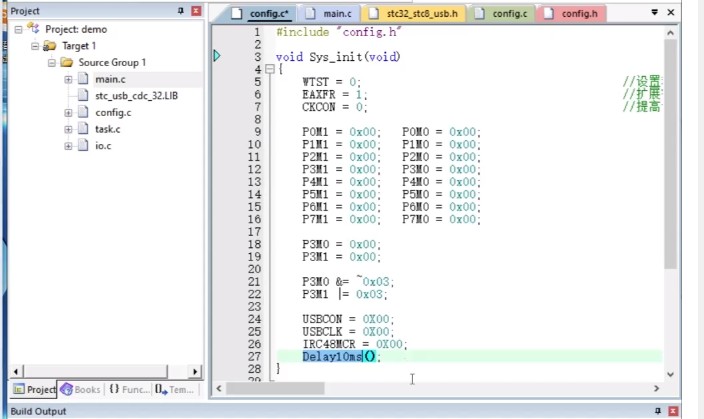
Task: Collapse the Source Group 1 folder
Action: 52,63
